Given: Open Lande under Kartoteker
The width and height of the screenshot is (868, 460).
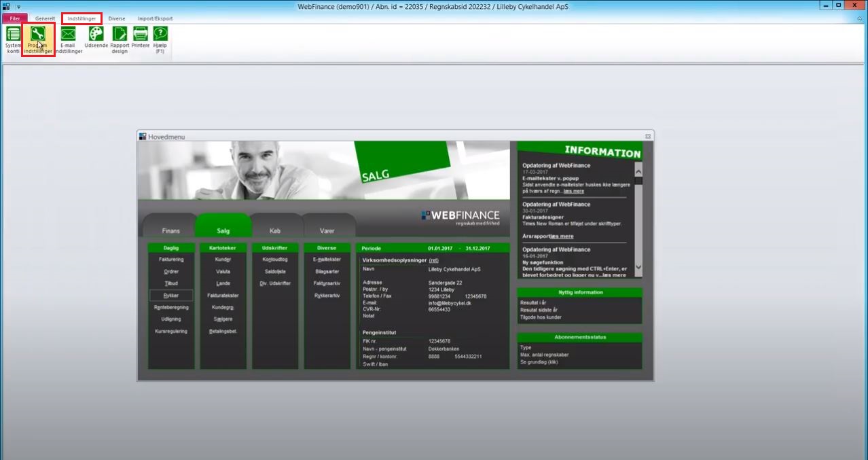Looking at the screenshot, I should [x=223, y=283].
